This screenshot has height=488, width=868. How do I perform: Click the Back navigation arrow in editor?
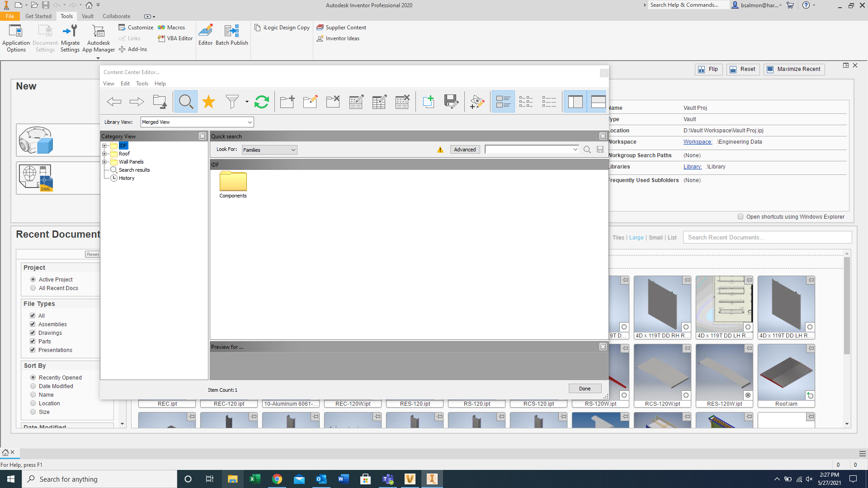point(114,102)
